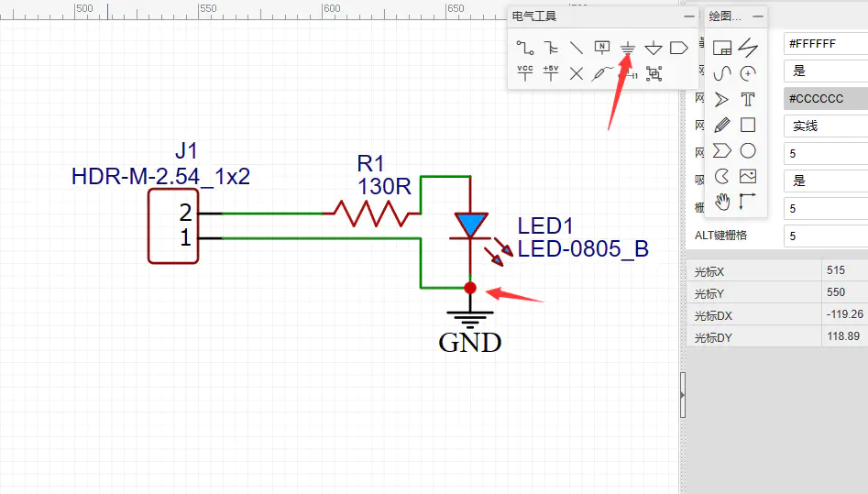Click the ALT键栅格 value field

(x=825, y=236)
